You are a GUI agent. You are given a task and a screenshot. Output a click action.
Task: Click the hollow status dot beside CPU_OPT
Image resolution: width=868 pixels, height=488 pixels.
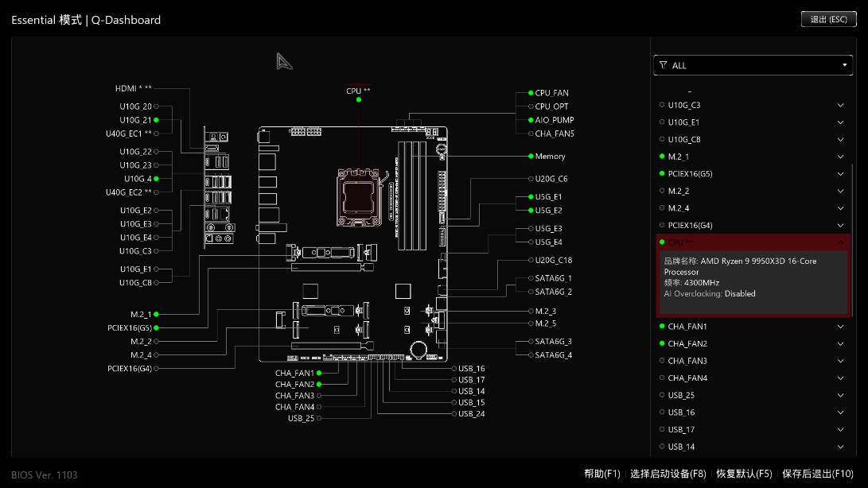[531, 107]
